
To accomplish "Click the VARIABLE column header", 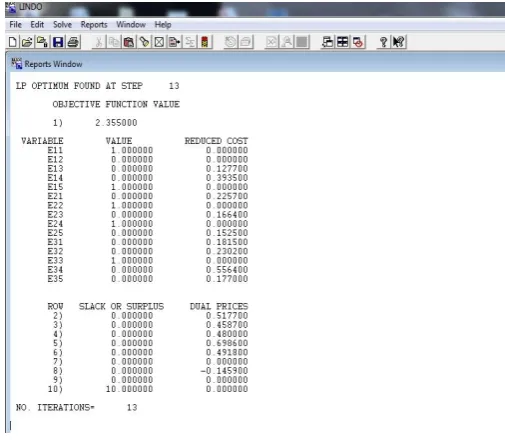I will click(x=42, y=141).
